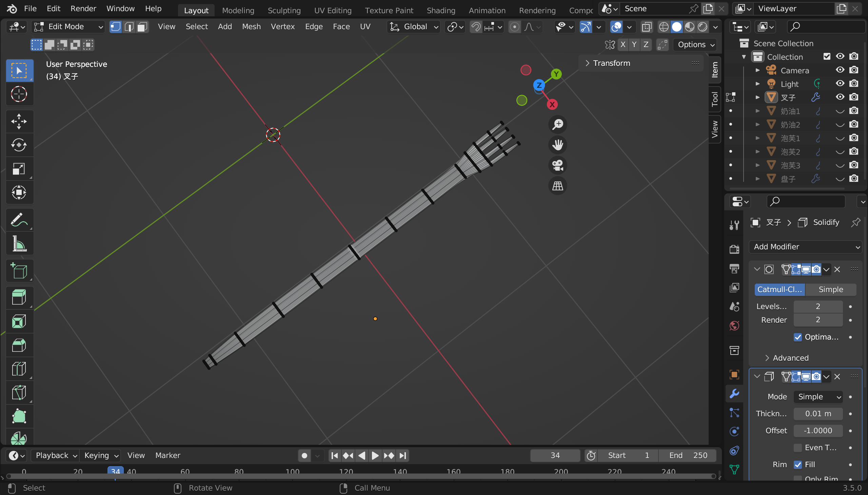This screenshot has height=495, width=868.
Task: Click the zoom view magnifier icon
Action: [x=557, y=125]
